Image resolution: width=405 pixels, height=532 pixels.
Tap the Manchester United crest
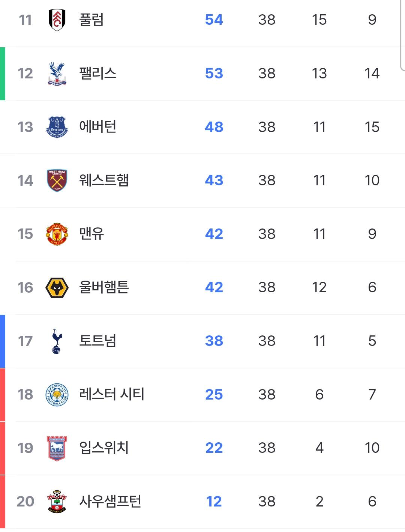(57, 234)
